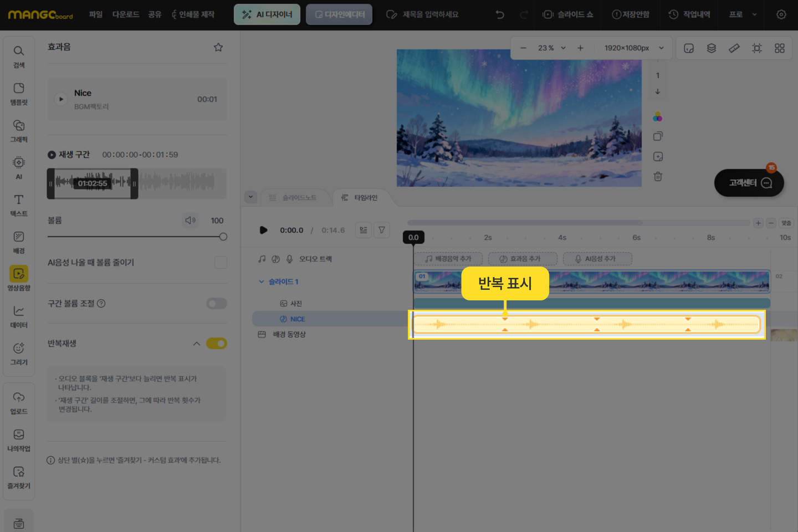The width and height of the screenshot is (798, 532).
Task: Click the star favorite icon for 효과음
Action: pos(218,48)
